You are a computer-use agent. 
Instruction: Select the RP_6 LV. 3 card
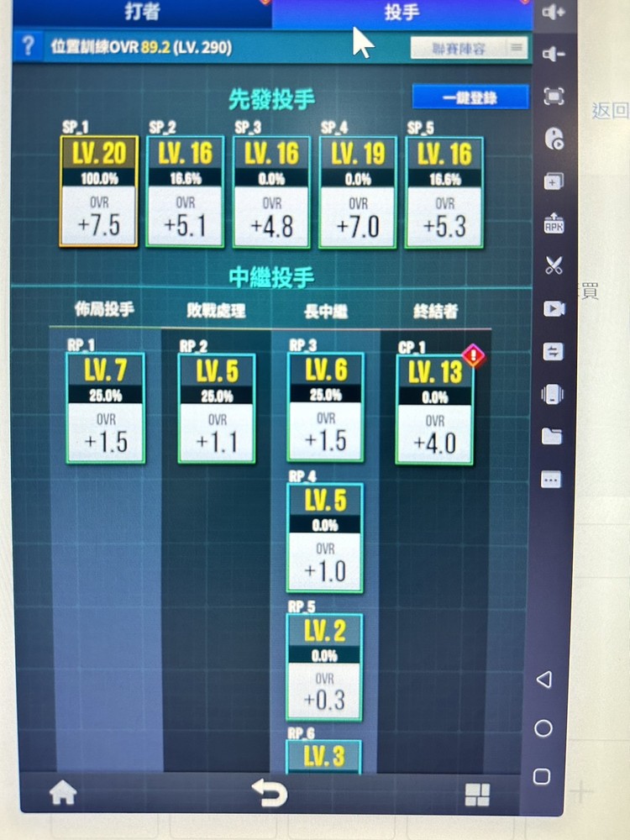323,757
